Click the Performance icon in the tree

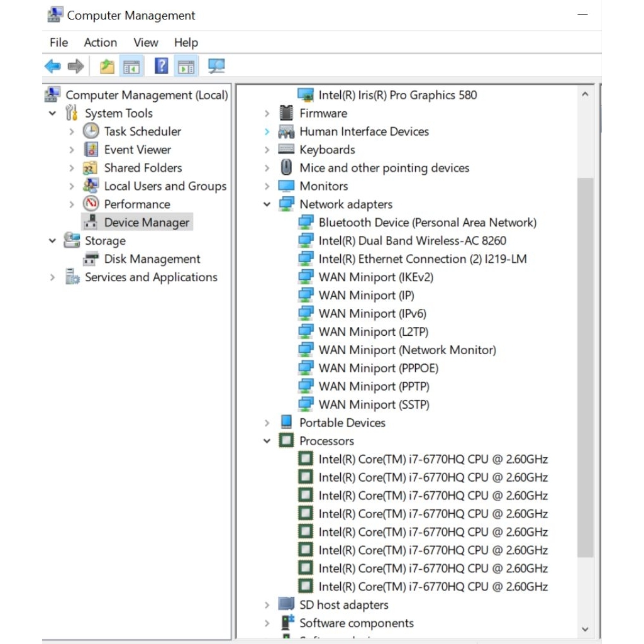tap(91, 204)
